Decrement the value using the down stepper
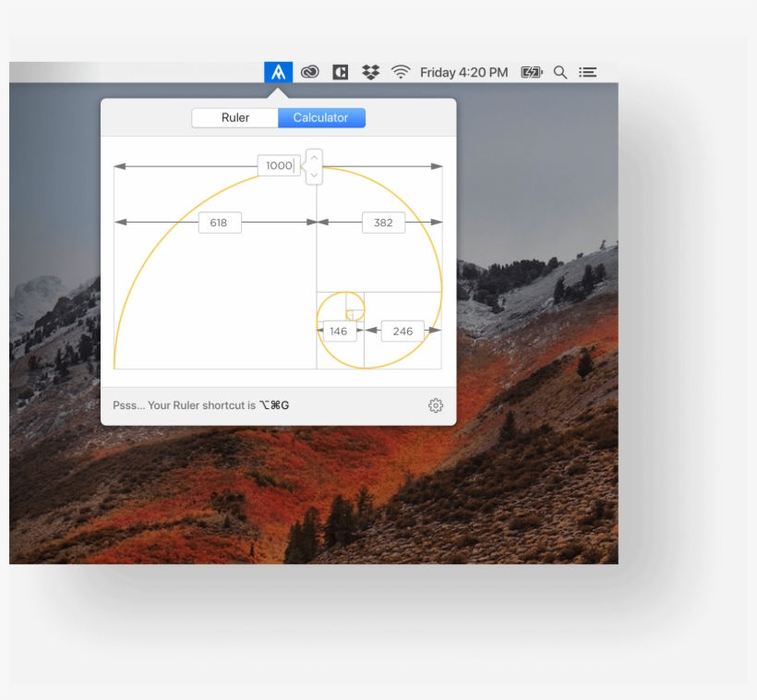This screenshot has height=700, width=757. point(313,174)
